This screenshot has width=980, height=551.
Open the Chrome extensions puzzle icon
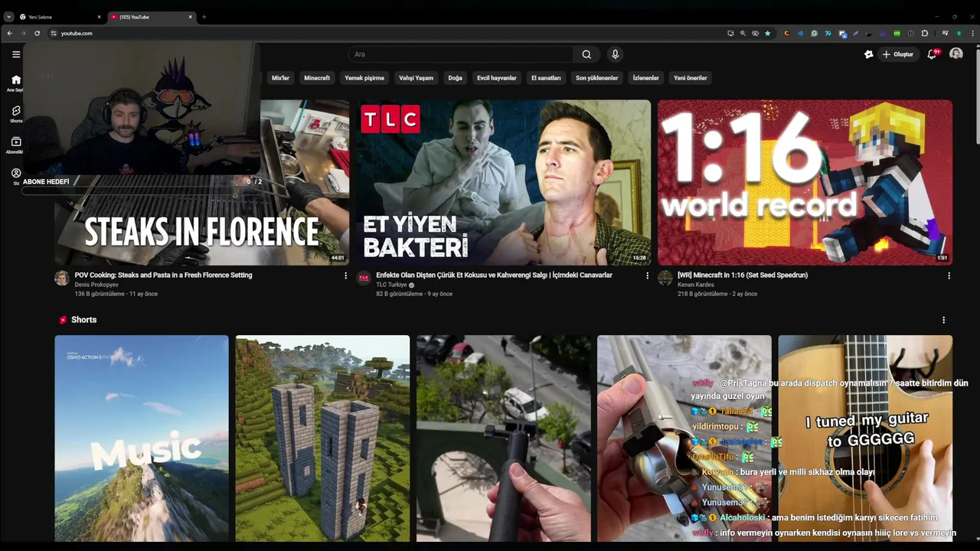pos(924,34)
